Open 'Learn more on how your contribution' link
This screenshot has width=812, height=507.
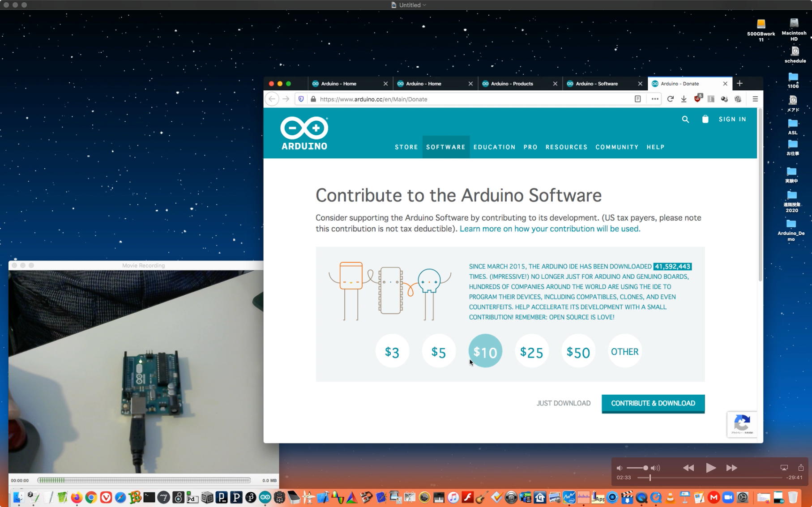(x=550, y=229)
